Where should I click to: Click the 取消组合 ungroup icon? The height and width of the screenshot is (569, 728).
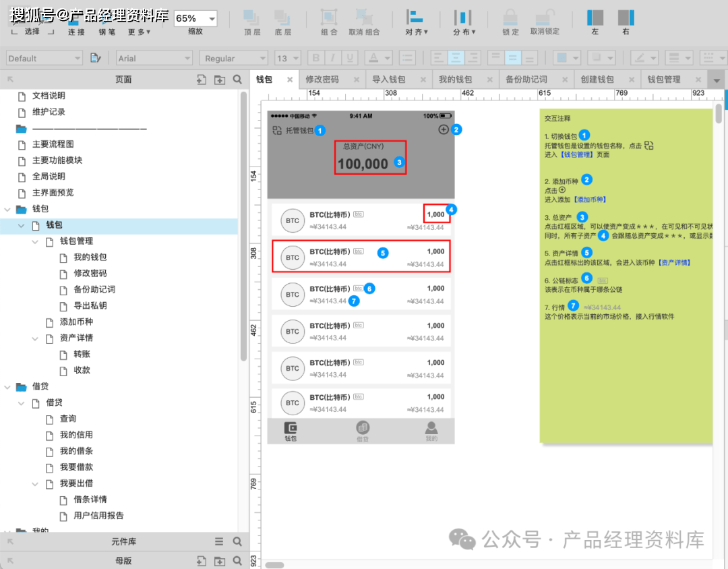(x=364, y=18)
